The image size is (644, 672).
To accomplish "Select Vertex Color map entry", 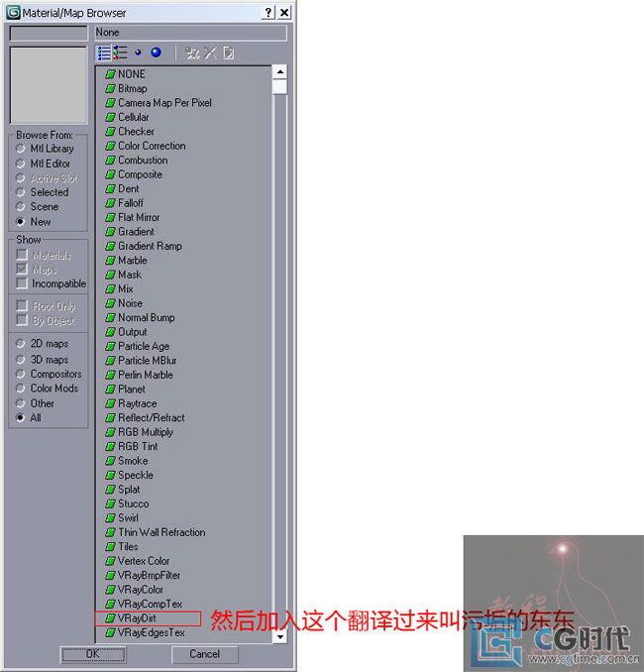I will pos(144,561).
